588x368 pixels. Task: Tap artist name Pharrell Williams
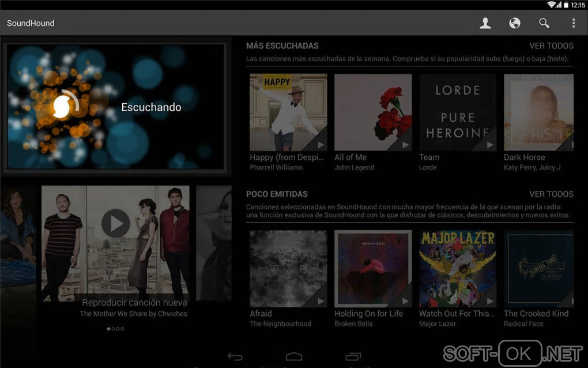(x=276, y=167)
